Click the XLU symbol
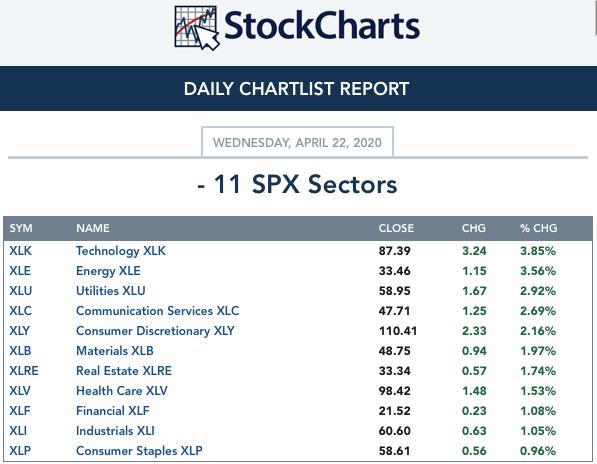The height and width of the screenshot is (464, 597). click(x=21, y=291)
